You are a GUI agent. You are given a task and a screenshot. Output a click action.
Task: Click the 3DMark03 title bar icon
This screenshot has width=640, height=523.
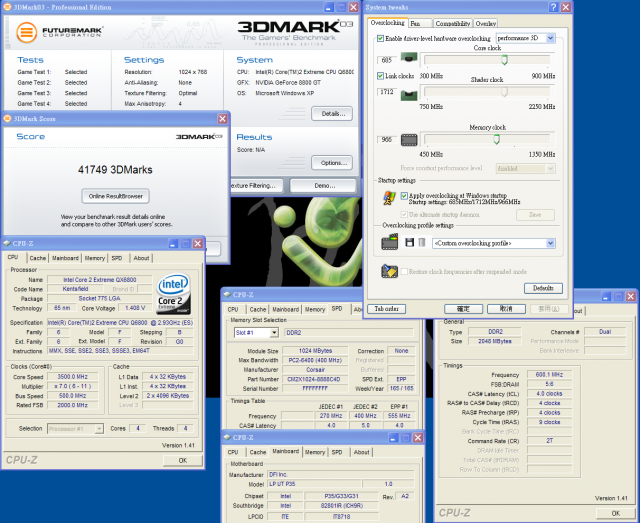7,7
